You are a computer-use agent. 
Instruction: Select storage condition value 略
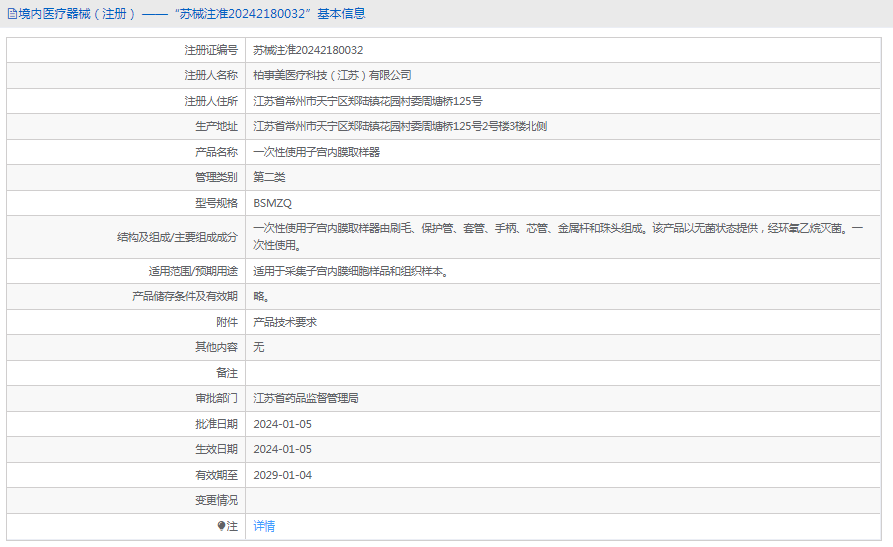[261, 296]
